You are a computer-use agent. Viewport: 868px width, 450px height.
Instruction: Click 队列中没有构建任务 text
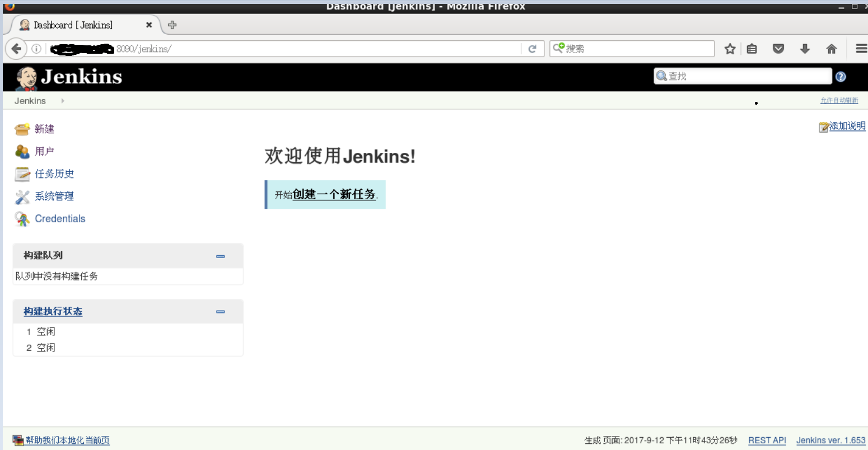pos(57,276)
